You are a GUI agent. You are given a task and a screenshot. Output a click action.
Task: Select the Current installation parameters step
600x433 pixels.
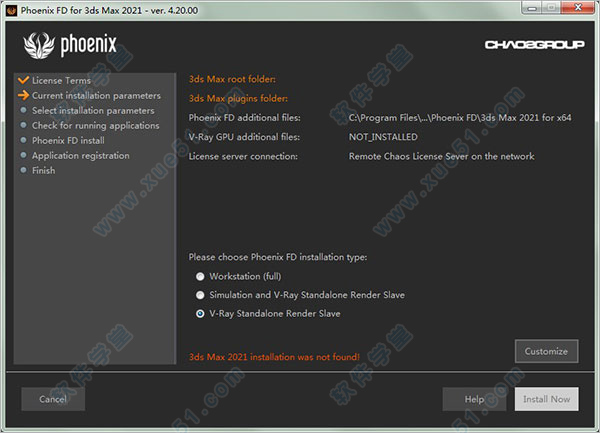coord(96,96)
